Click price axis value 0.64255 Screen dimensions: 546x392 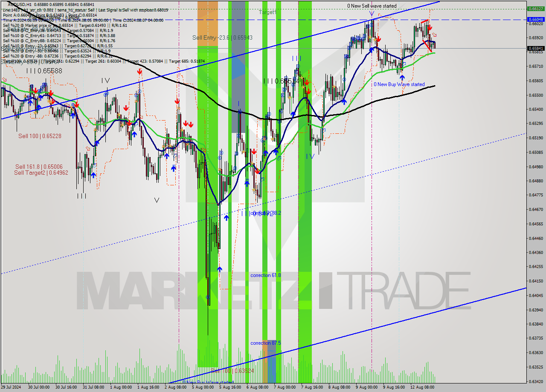pos(535,267)
